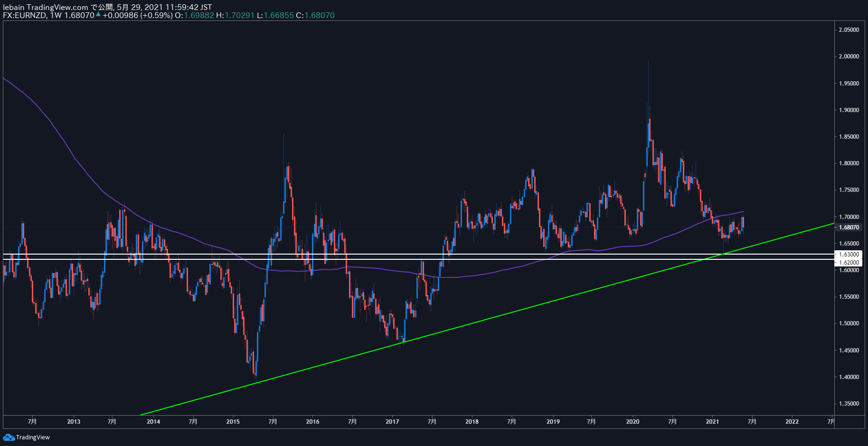Click the +0.00986 (+0.59%) change text
This screenshot has width=868, height=446.
(x=137, y=15)
